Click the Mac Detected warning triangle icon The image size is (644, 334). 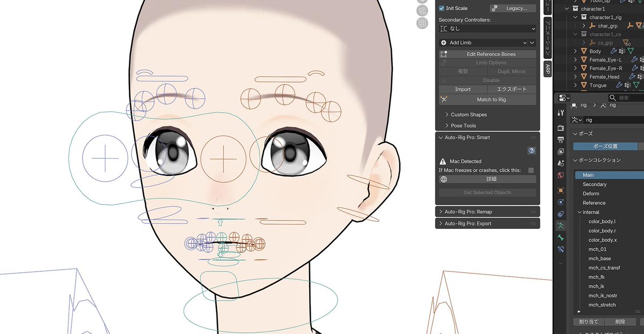pyautogui.click(x=443, y=161)
